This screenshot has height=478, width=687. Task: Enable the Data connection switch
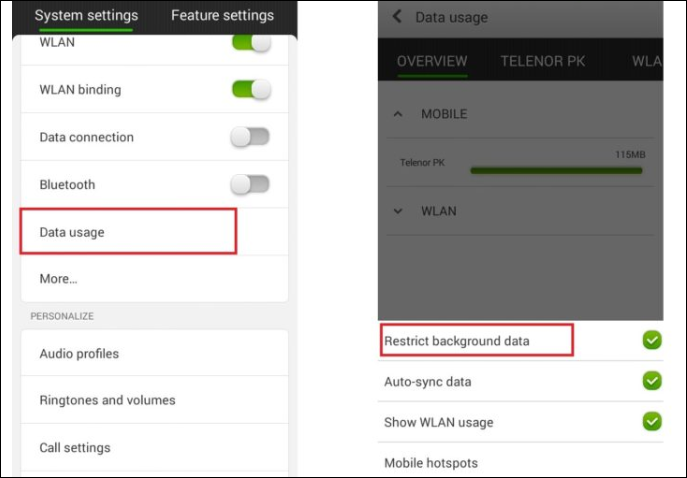coord(250,137)
